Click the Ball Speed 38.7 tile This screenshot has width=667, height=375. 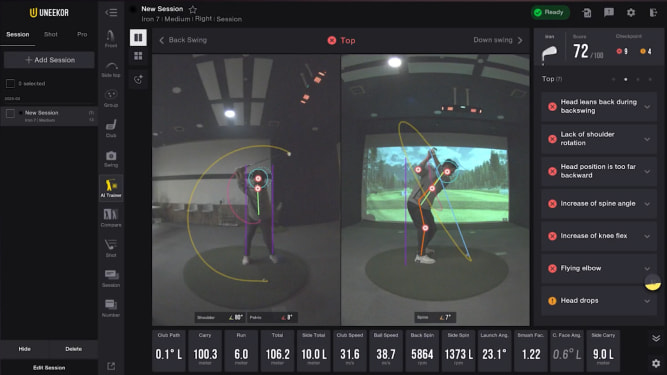pyautogui.click(x=386, y=351)
